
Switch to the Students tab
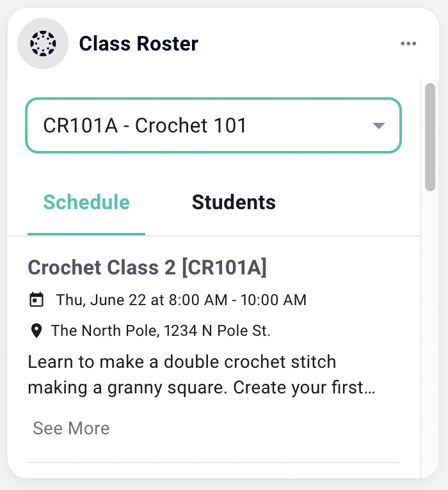(234, 202)
